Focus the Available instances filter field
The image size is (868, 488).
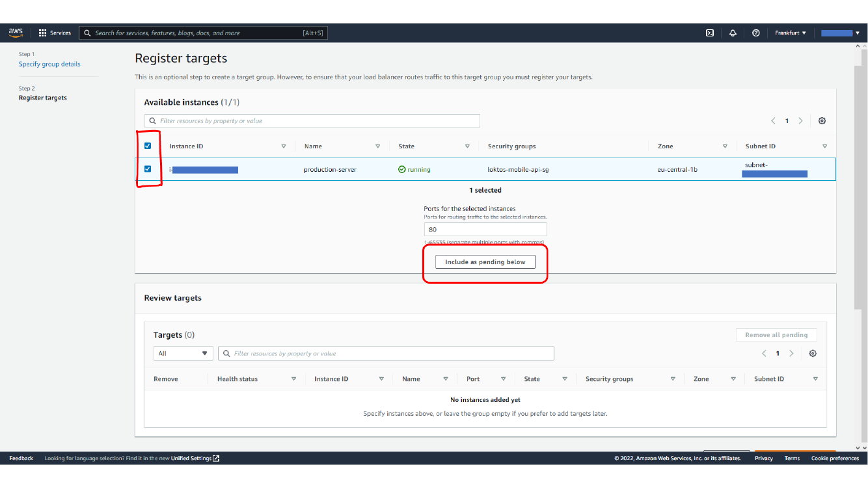[312, 121]
